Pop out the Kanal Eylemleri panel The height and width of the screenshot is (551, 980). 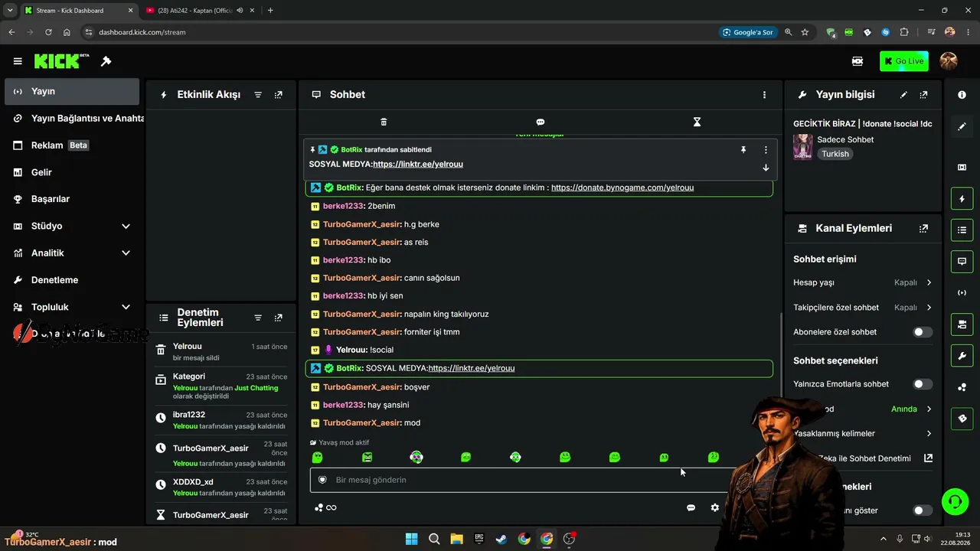pos(924,228)
